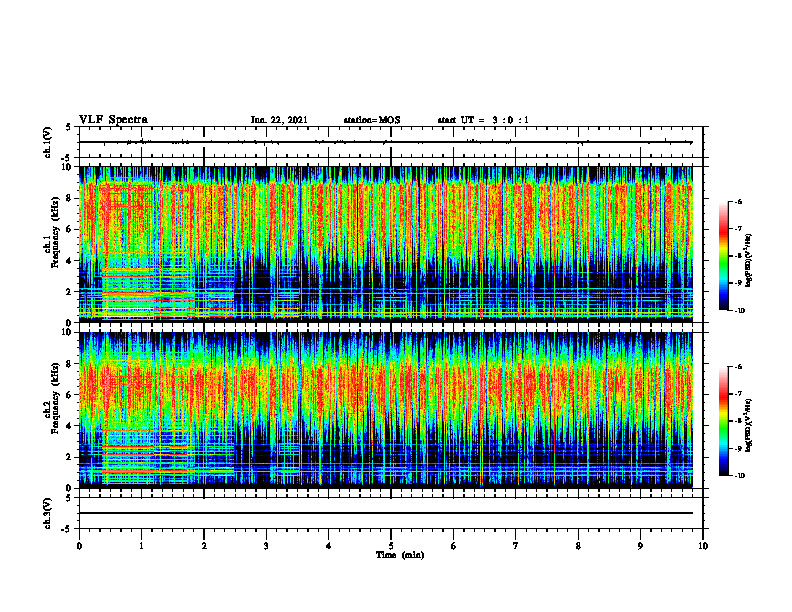Click the "8" kHz tick on ch.1 frequency axis
Screen dimensions: 792x612
[70, 198]
